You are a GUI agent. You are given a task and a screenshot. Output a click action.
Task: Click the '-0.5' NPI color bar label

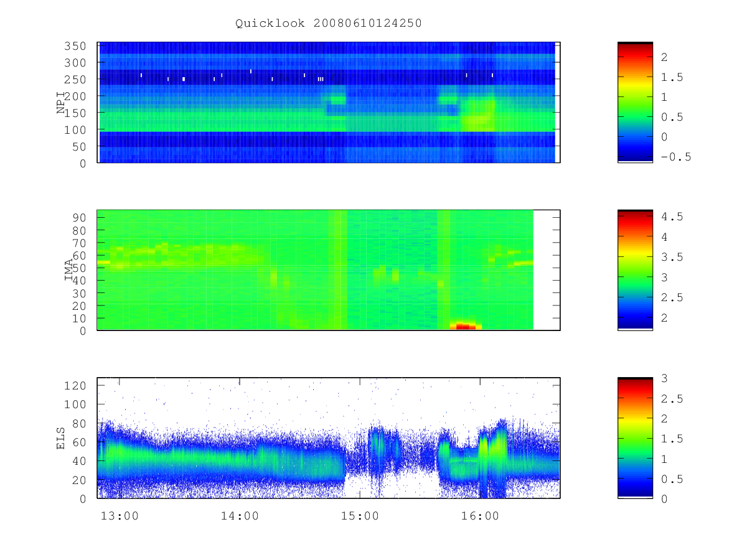(x=675, y=157)
